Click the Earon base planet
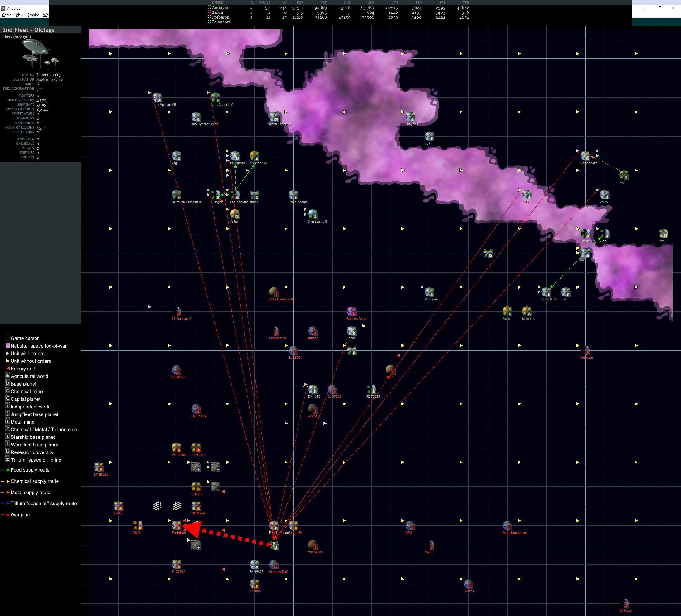 (352, 331)
